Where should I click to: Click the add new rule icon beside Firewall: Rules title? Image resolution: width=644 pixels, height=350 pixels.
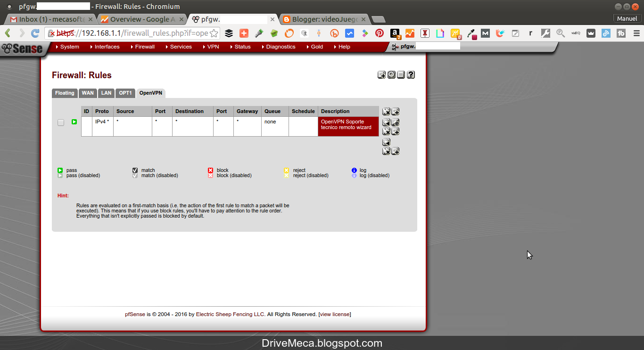tap(382, 75)
